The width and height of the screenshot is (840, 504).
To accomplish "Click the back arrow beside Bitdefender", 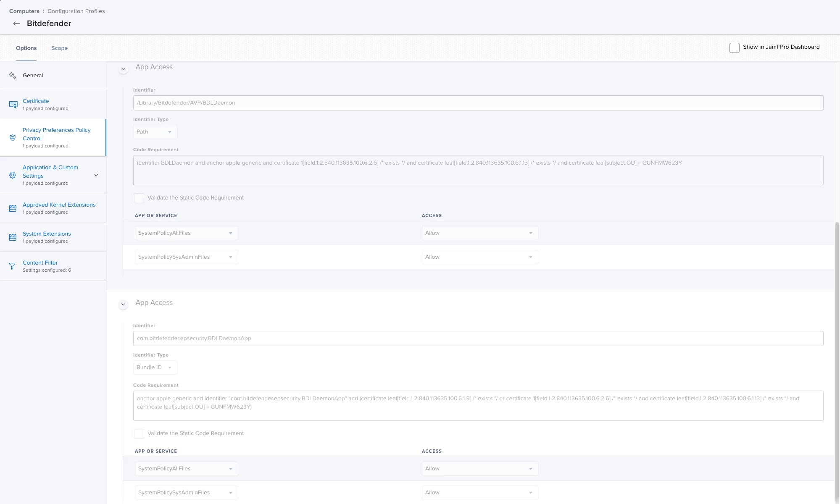I will point(16,24).
